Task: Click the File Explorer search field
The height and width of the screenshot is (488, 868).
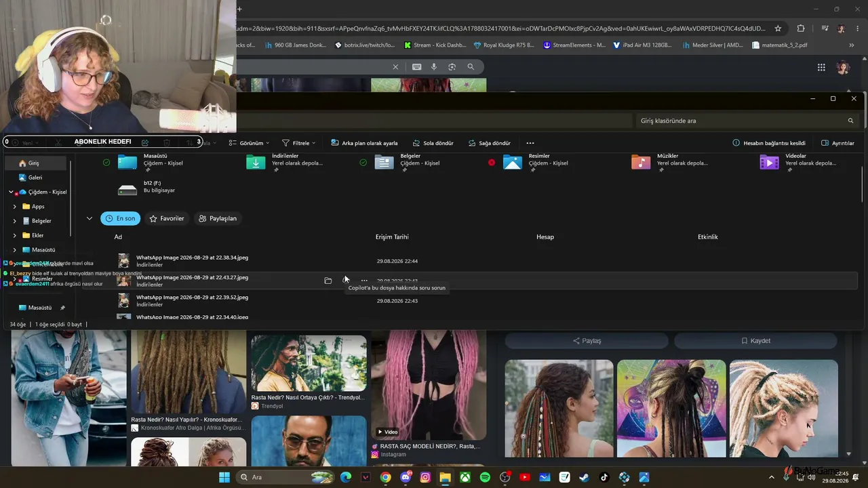Action: (747, 121)
